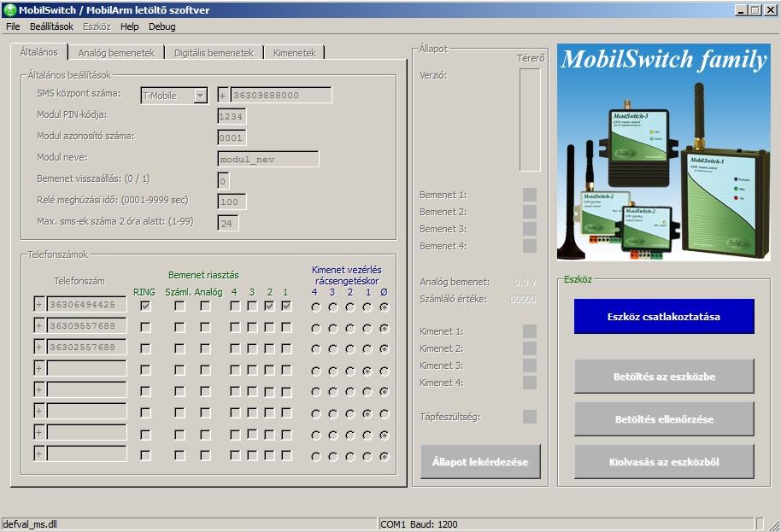
Task: Toggle Analóg checkbox for 36302557688
Action: pos(205,349)
